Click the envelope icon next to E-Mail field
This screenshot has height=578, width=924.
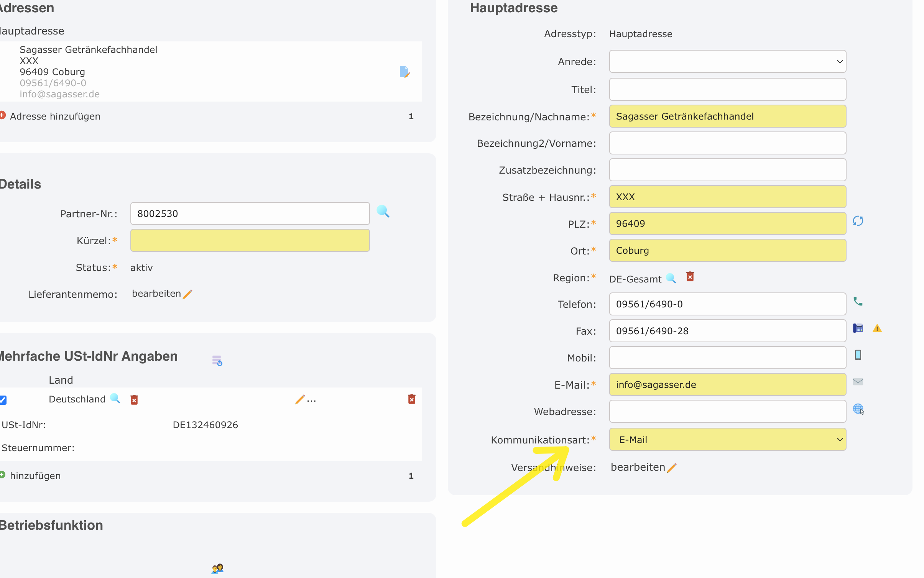tap(858, 382)
